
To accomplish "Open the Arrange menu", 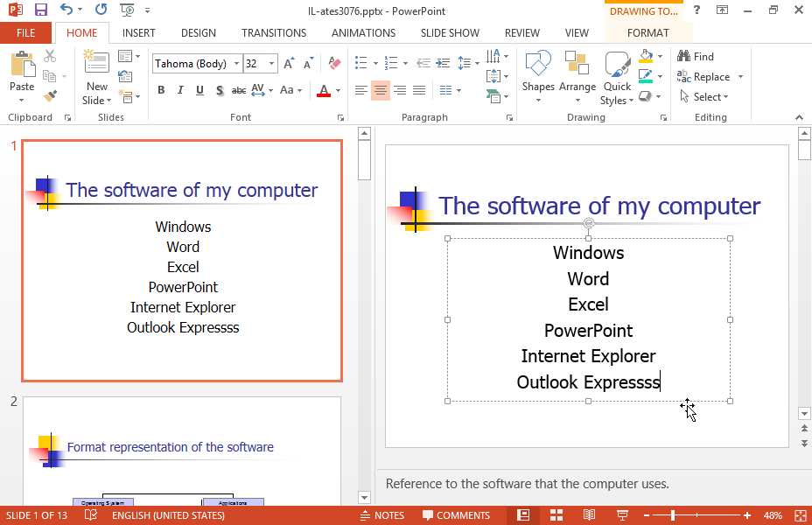I will point(577,78).
